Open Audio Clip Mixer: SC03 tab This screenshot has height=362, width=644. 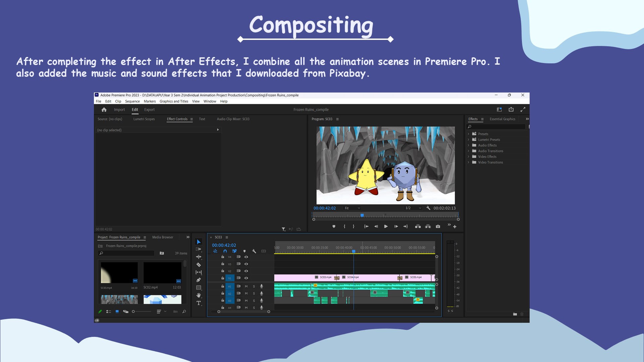click(233, 119)
